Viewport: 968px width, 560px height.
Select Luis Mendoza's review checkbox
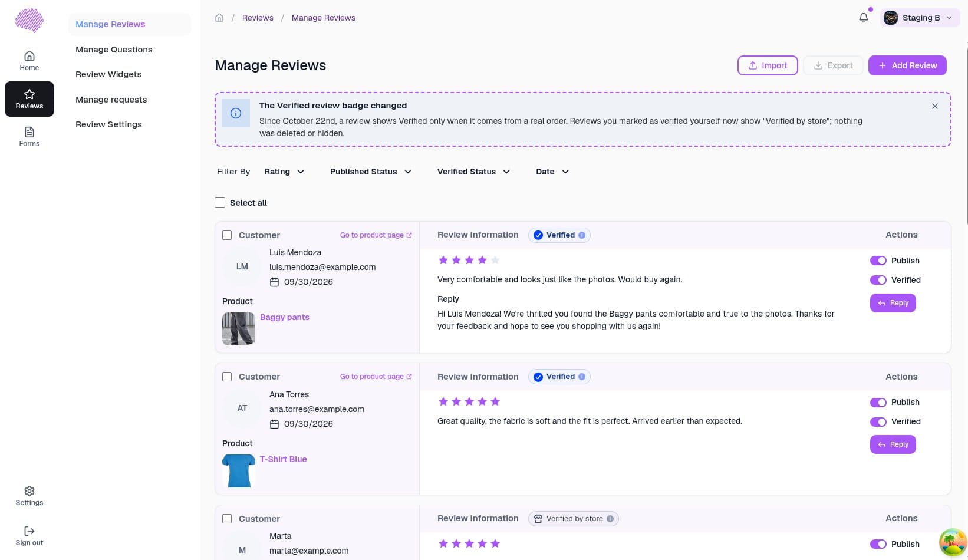[227, 235]
